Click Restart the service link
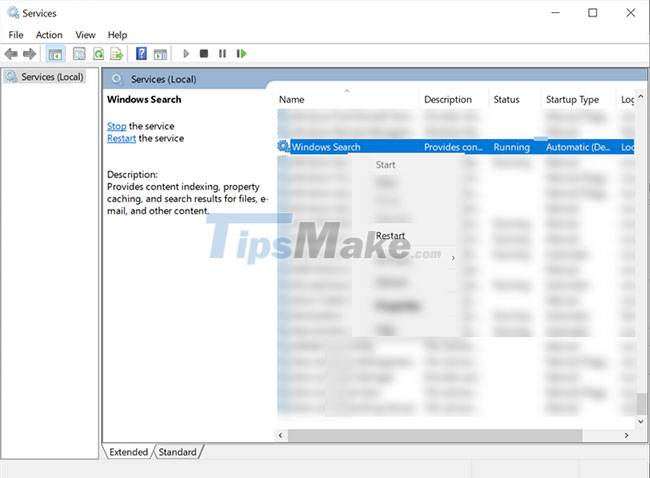Viewport: 650px width, 478px height. [x=121, y=138]
